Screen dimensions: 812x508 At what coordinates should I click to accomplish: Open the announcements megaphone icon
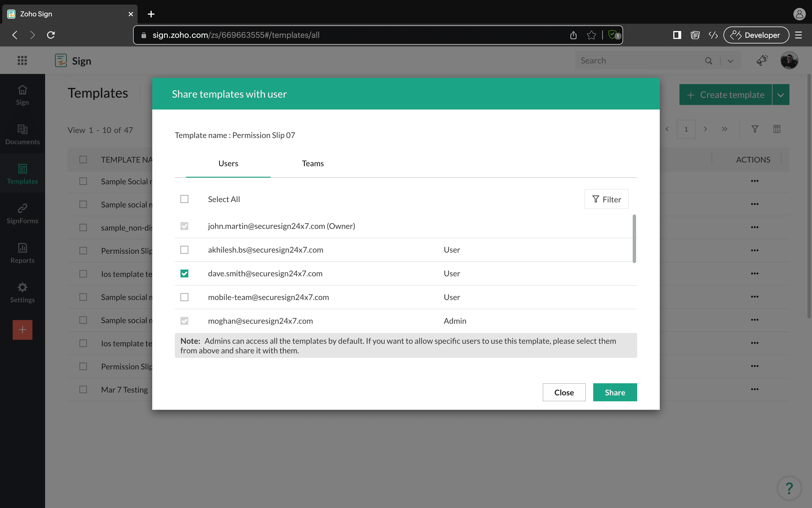click(762, 60)
